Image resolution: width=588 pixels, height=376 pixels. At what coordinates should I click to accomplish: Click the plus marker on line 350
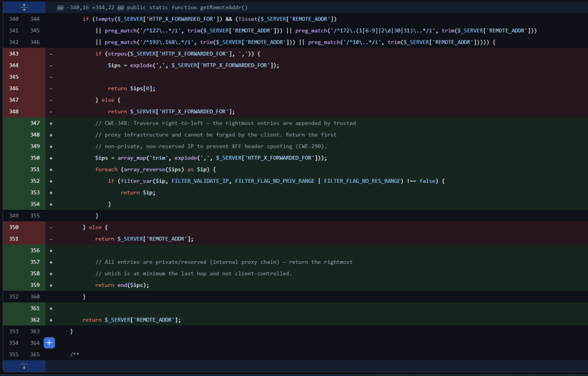tap(51, 158)
